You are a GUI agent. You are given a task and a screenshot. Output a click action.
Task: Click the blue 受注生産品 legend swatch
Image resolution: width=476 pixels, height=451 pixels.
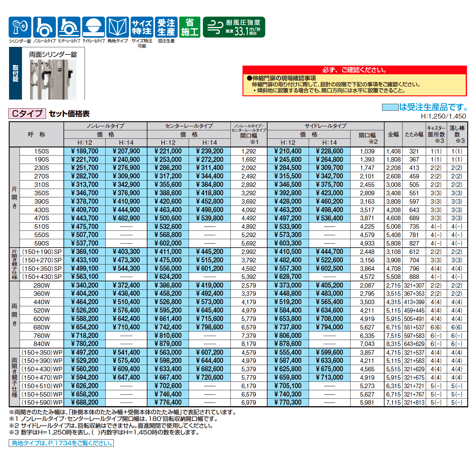coord(390,107)
